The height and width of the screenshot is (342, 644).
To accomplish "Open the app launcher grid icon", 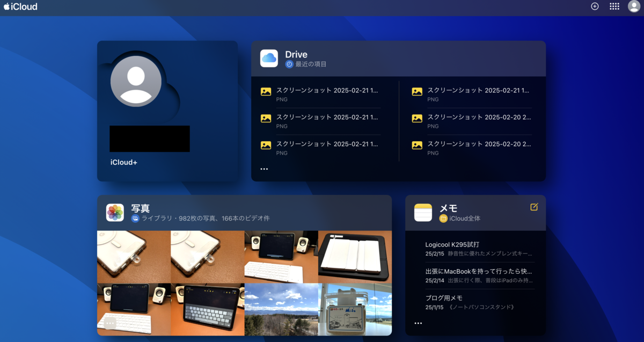I will pyautogui.click(x=614, y=6).
